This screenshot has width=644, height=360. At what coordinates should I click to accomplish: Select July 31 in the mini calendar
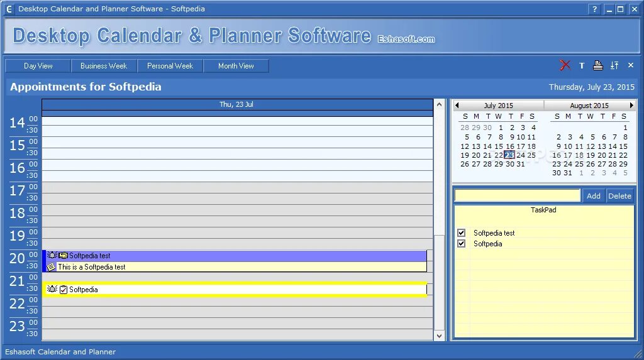pyautogui.click(x=521, y=164)
